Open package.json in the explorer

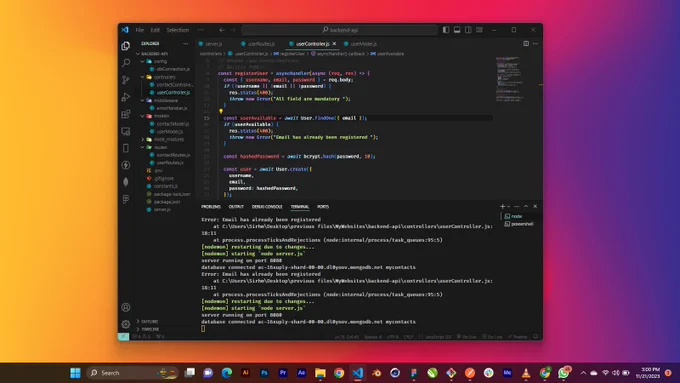pyautogui.click(x=167, y=202)
